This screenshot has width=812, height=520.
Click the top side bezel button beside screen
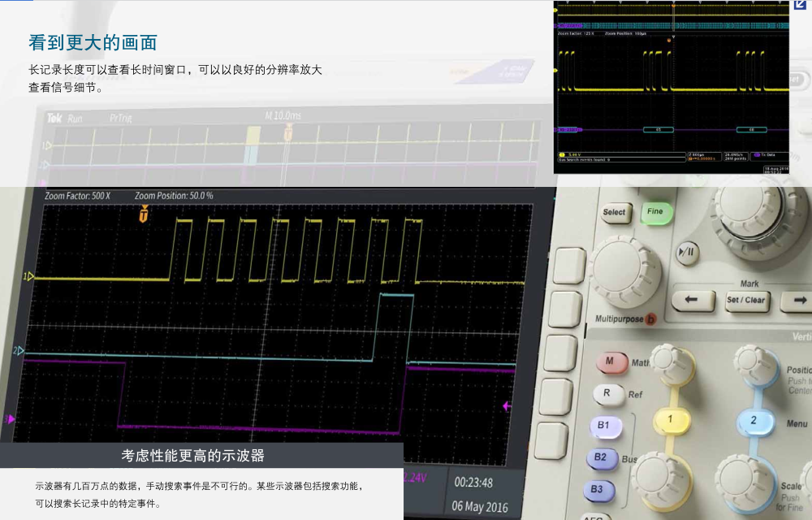click(569, 266)
